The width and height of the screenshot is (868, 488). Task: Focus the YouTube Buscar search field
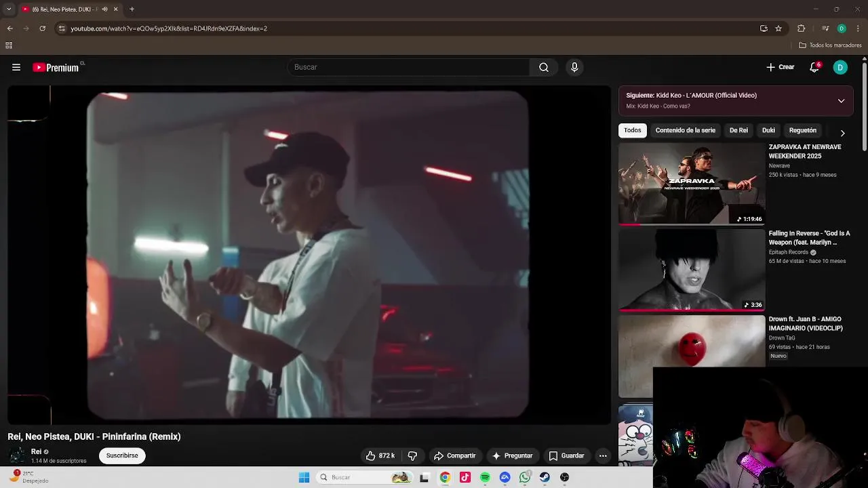tap(409, 67)
